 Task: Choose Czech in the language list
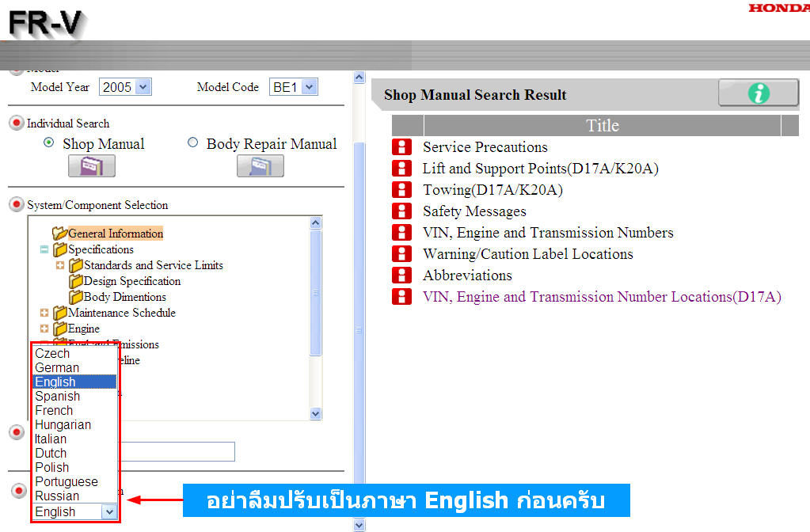74,353
